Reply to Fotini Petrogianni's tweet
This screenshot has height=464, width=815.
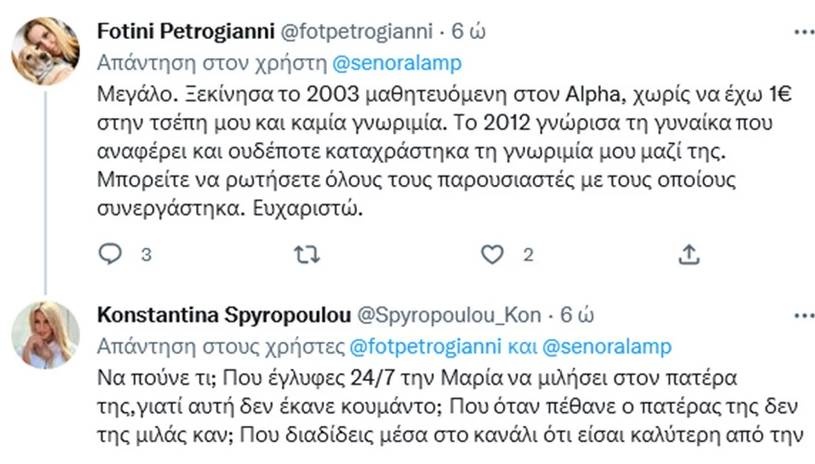pos(111,256)
